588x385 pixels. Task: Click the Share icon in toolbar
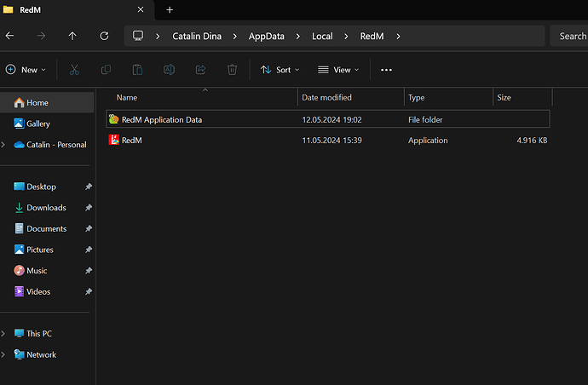[200, 70]
